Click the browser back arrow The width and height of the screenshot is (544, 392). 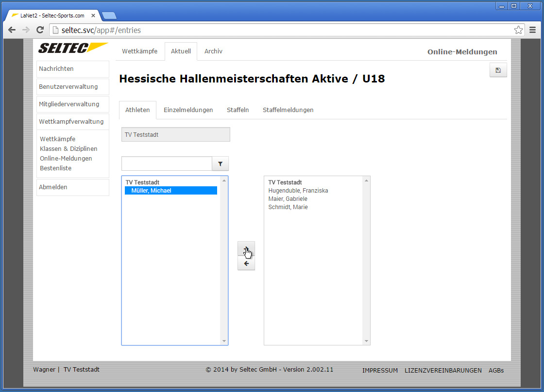click(x=12, y=30)
